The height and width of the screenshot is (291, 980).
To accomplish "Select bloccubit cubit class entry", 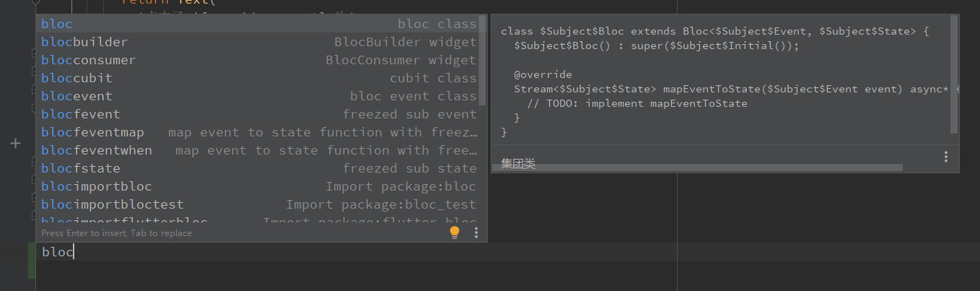I will click(x=258, y=78).
